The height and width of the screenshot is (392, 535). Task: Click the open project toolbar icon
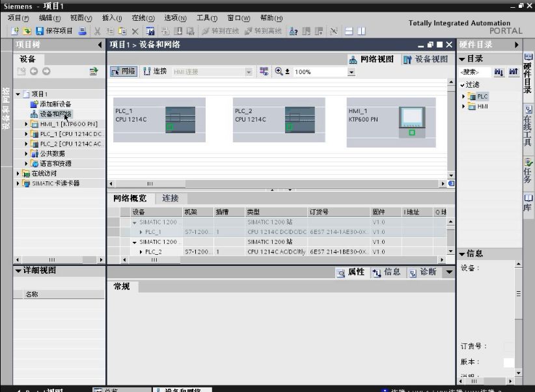27,31
